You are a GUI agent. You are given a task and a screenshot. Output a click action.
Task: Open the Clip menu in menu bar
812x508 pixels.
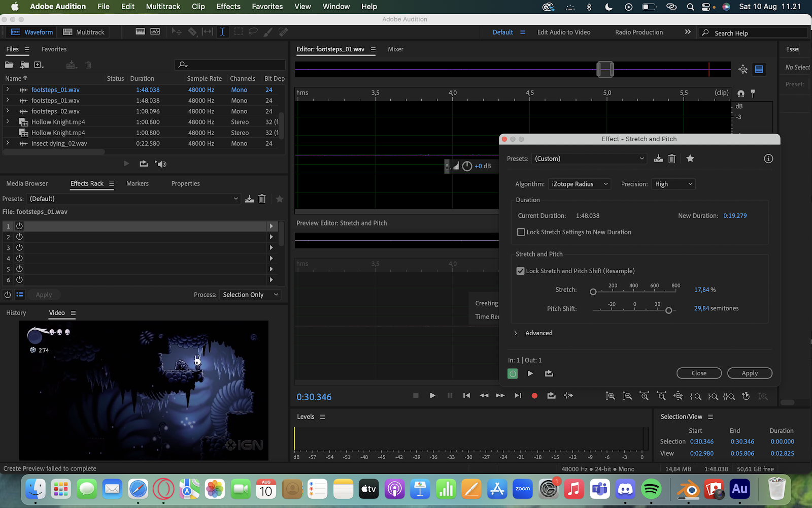click(198, 7)
